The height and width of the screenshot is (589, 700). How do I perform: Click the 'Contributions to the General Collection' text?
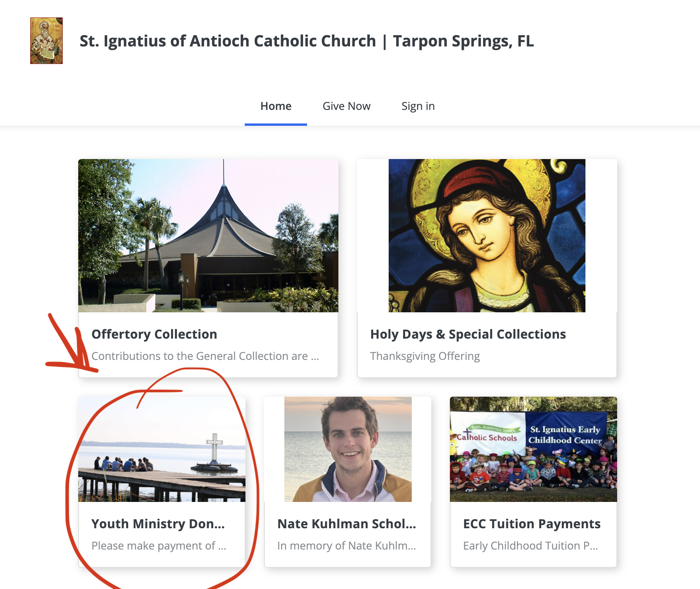(206, 356)
